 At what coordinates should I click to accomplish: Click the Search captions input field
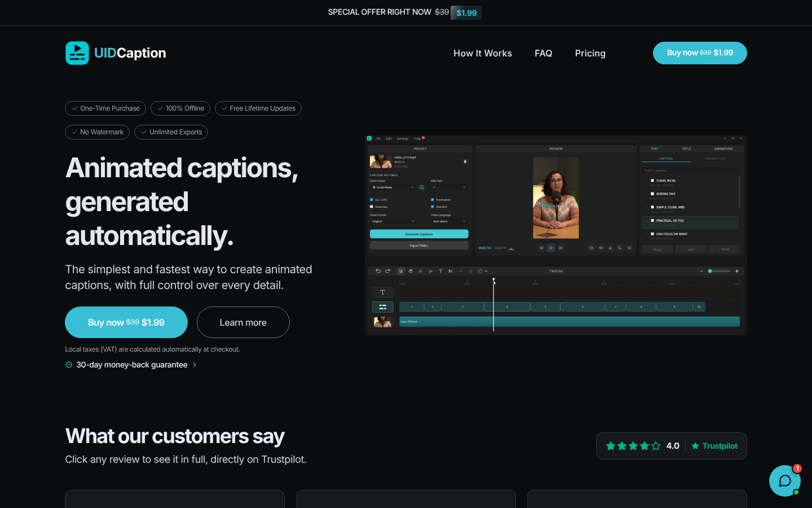coord(690,170)
